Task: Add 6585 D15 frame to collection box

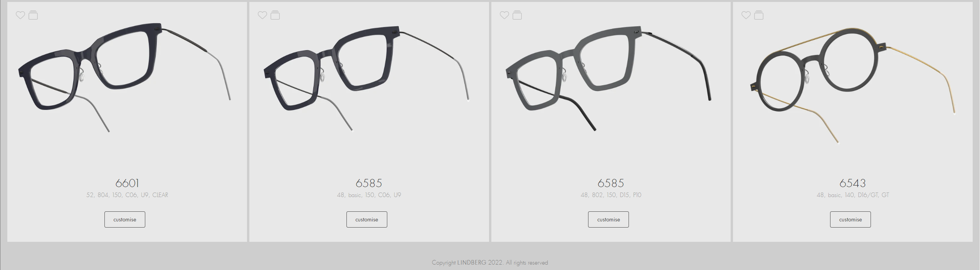Action: 517,15
